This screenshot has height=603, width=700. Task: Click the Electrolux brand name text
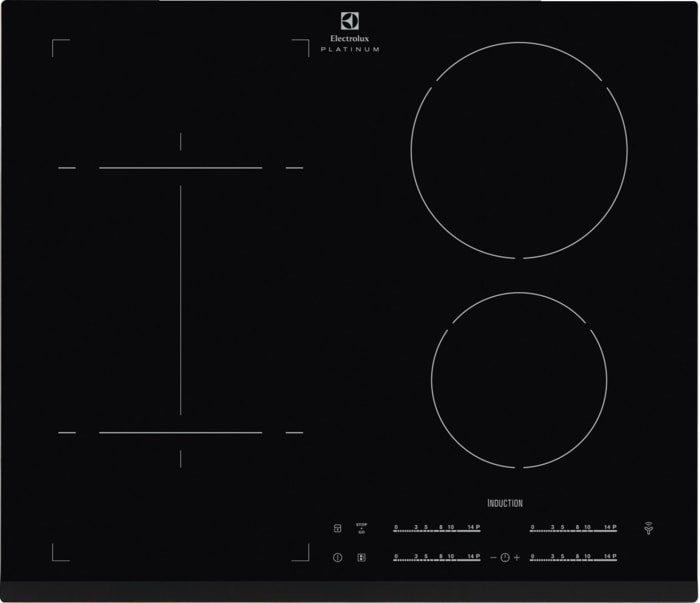(x=350, y=38)
